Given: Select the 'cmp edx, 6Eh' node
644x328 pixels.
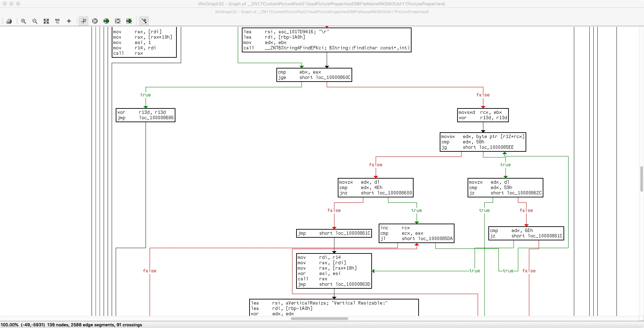Looking at the screenshot, I should [526, 233].
